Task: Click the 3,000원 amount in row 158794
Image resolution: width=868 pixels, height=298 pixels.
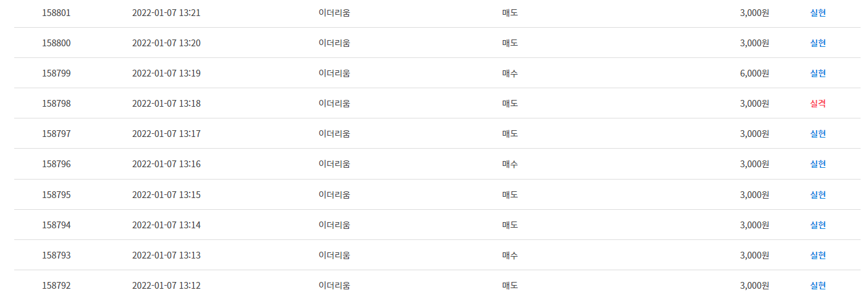Action: point(754,225)
